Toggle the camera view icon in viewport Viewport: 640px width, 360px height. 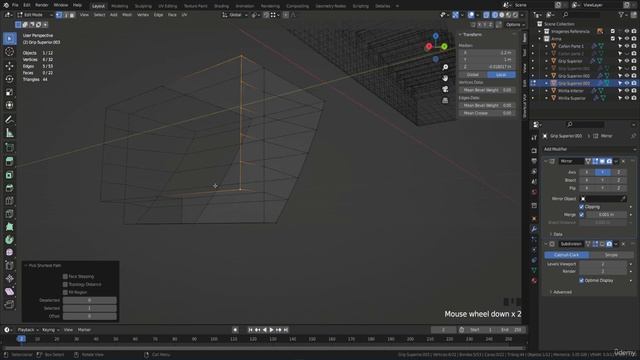click(445, 89)
